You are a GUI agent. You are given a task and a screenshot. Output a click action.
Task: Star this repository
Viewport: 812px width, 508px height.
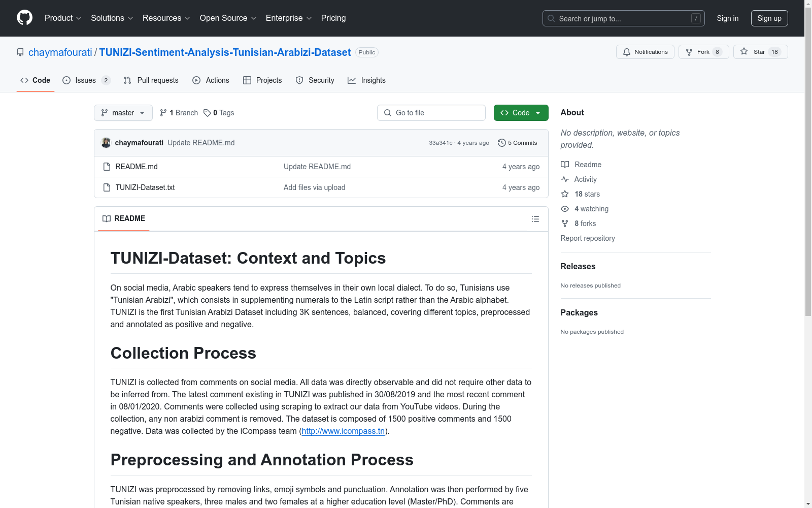click(x=760, y=52)
